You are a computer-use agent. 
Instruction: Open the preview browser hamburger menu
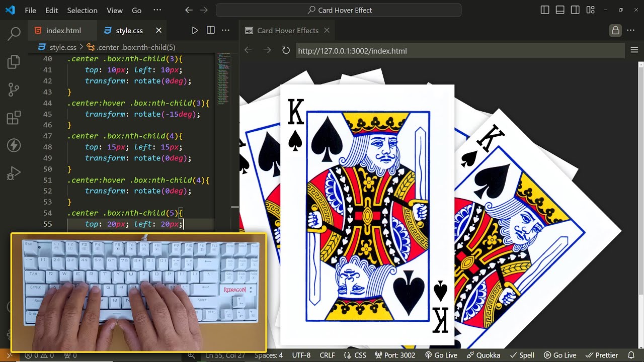(x=634, y=50)
